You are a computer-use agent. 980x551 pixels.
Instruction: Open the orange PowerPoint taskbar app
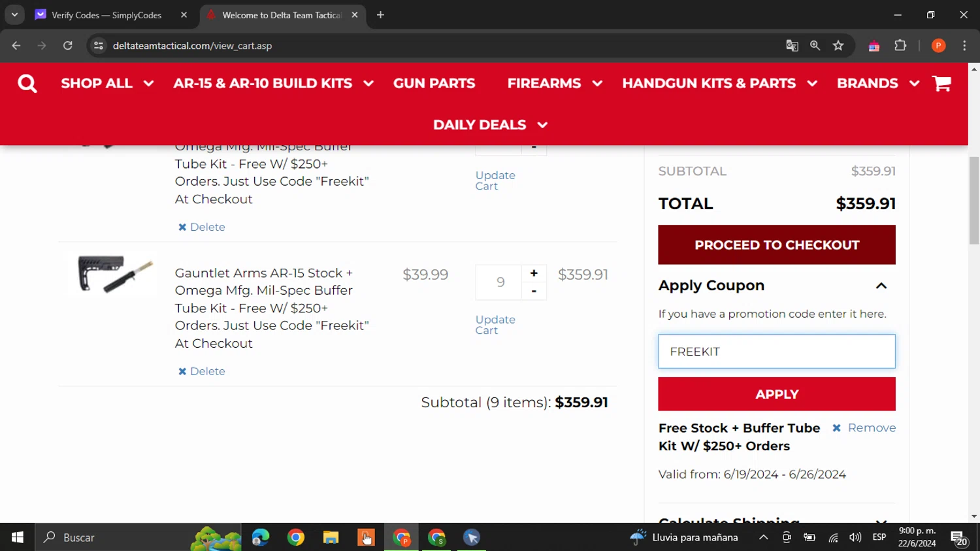click(366, 537)
